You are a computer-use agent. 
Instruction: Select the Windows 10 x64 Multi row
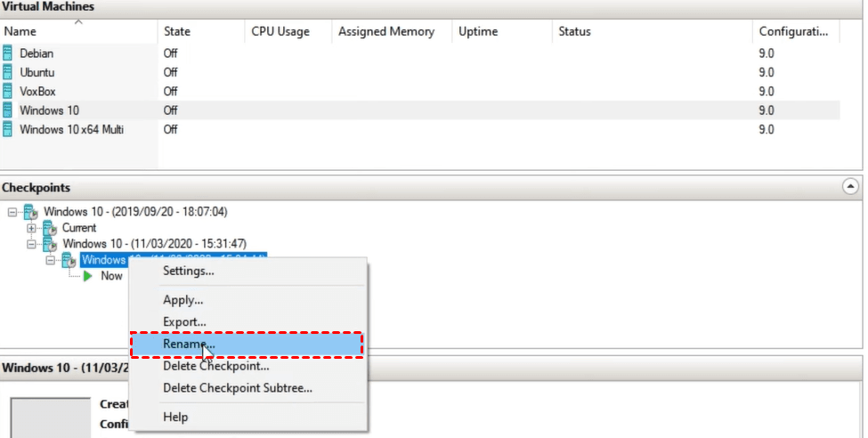pos(71,129)
